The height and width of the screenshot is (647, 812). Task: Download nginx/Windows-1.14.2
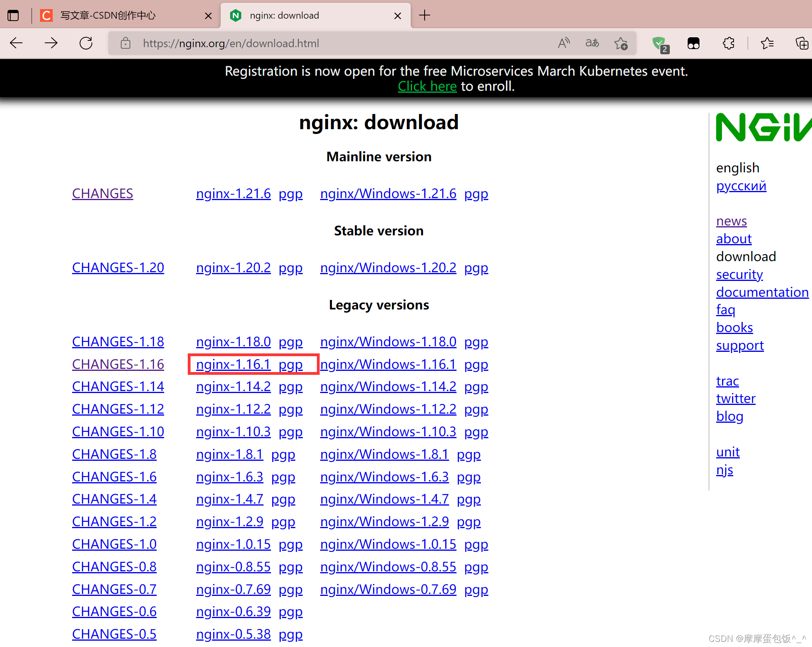tap(388, 386)
